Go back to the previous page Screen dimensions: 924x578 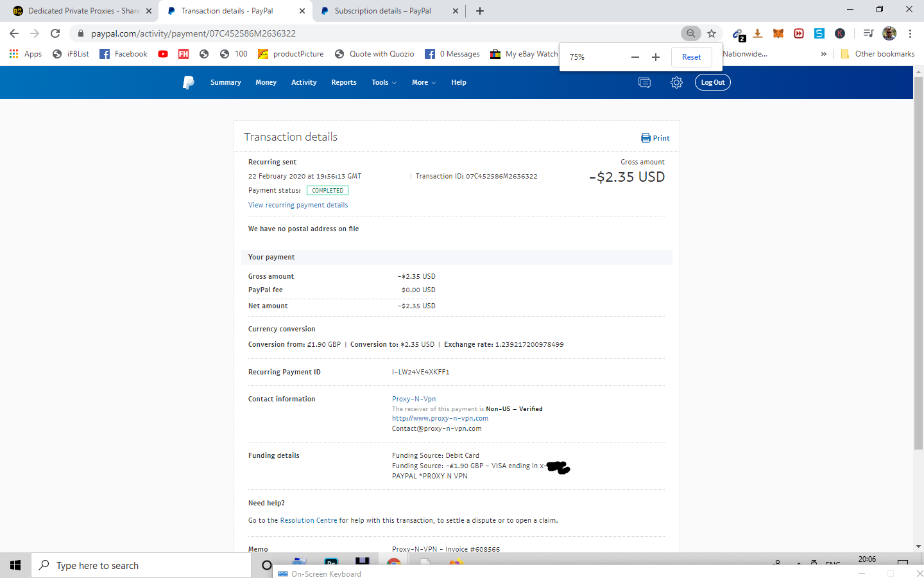pos(14,33)
